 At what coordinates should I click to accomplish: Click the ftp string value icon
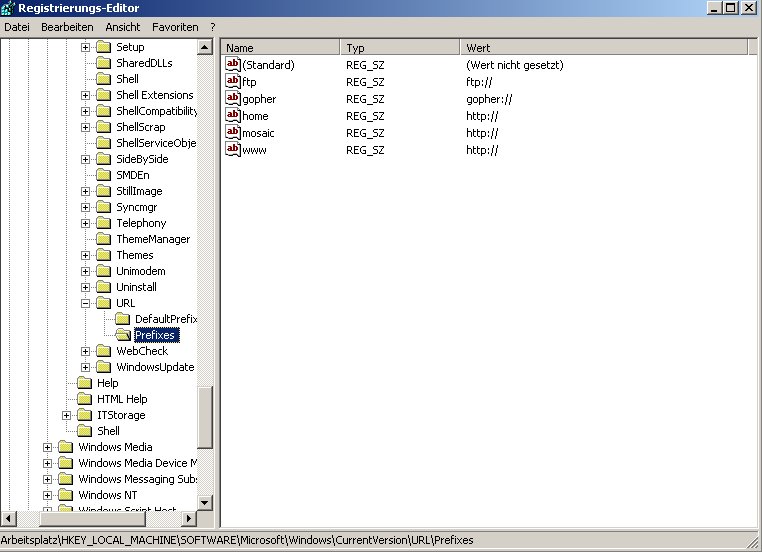tap(233, 82)
